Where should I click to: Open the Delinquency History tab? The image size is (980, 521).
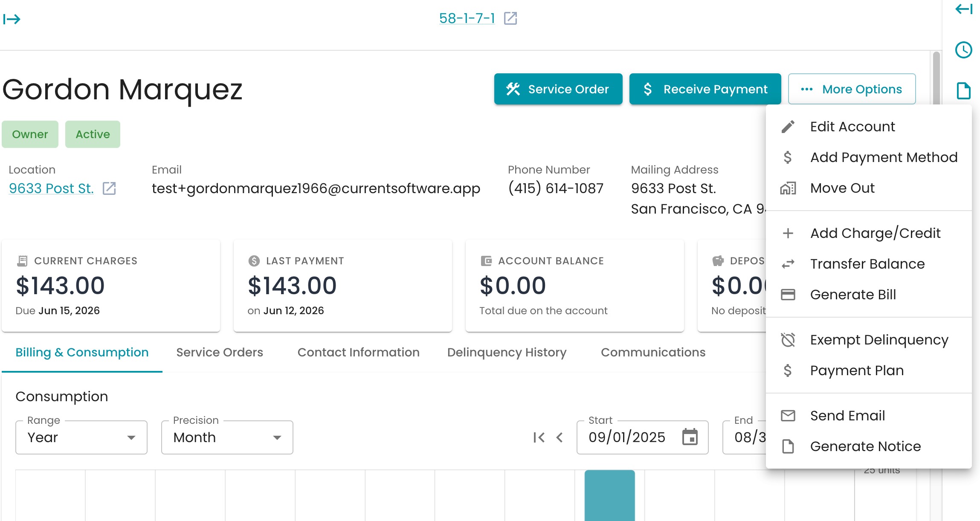[507, 352]
